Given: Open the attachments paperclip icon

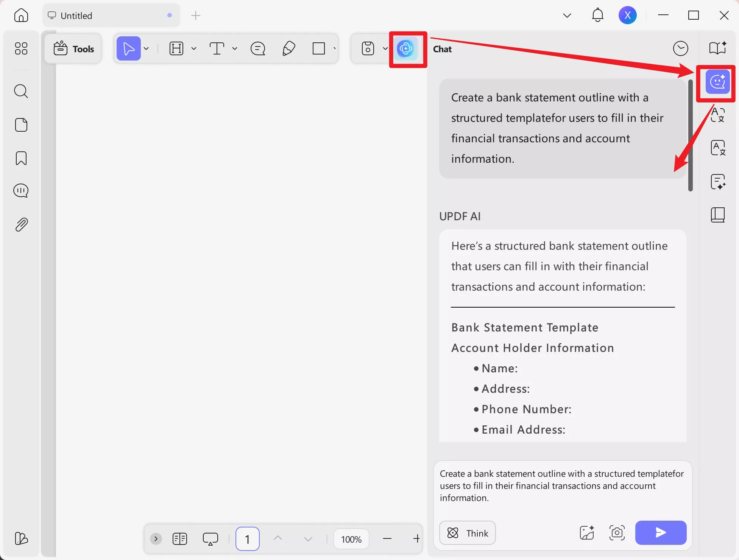Looking at the screenshot, I should (21, 225).
